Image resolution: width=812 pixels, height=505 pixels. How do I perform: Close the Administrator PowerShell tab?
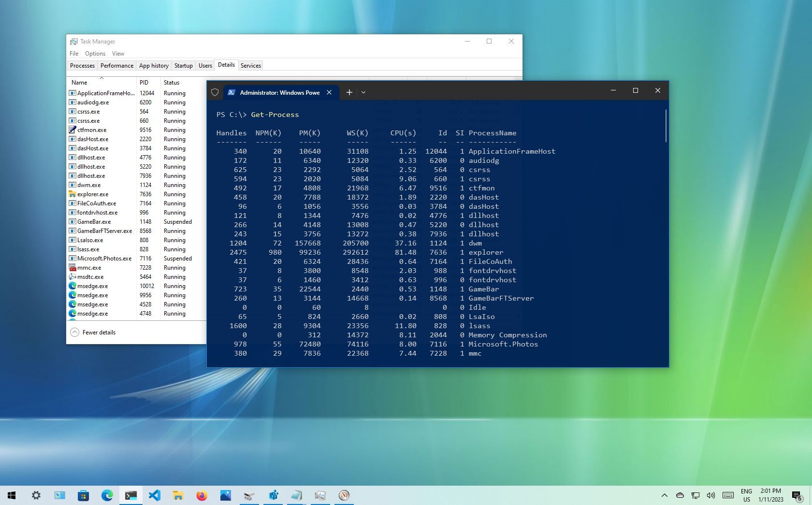(329, 92)
